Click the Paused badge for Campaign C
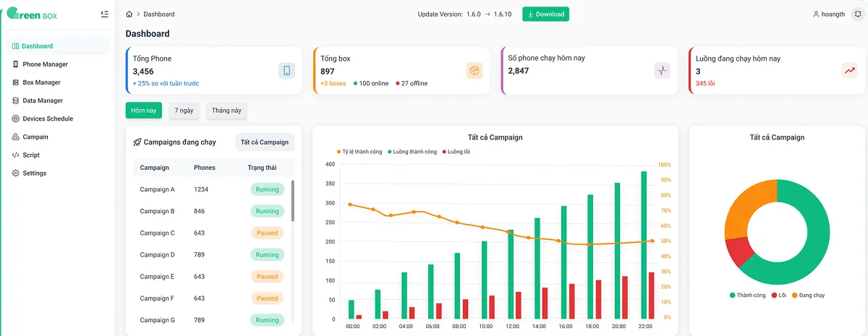 (267, 233)
